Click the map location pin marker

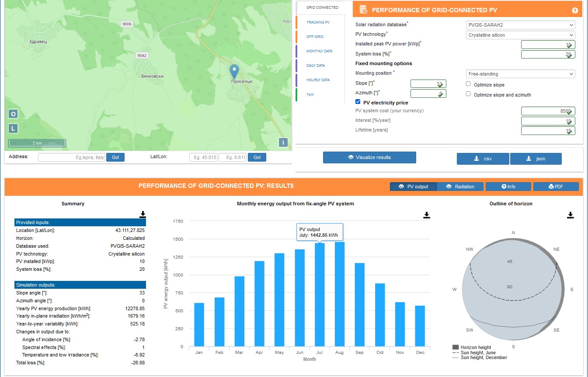(234, 71)
